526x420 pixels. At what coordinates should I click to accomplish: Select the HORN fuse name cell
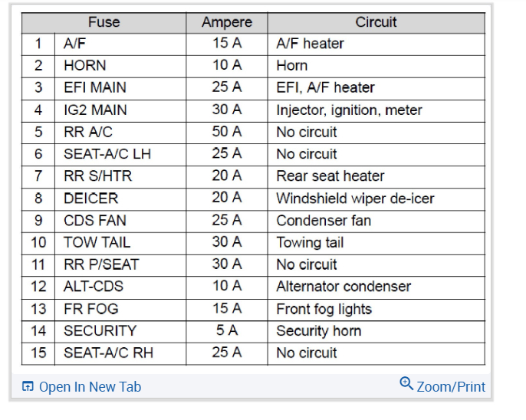click(85, 66)
